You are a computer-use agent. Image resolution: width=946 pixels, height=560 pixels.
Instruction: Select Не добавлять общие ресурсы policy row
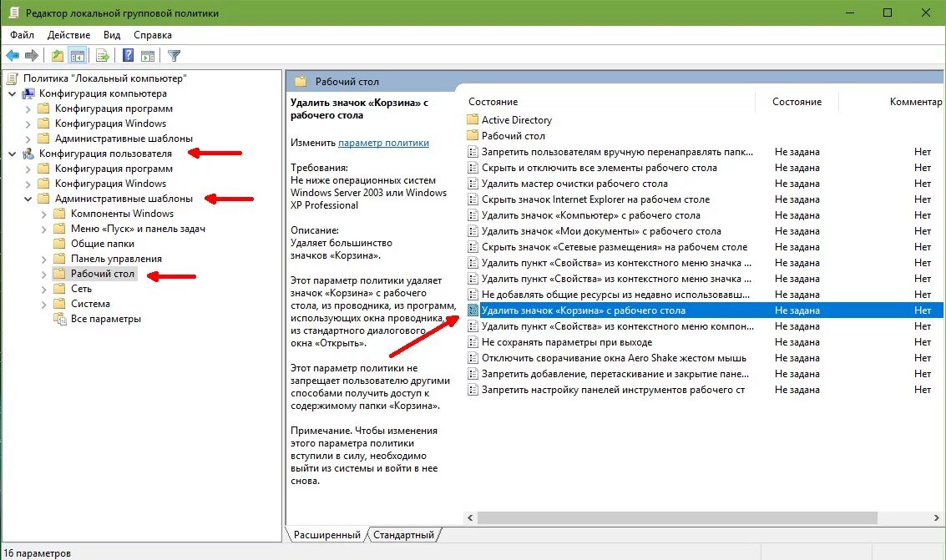tap(615, 295)
